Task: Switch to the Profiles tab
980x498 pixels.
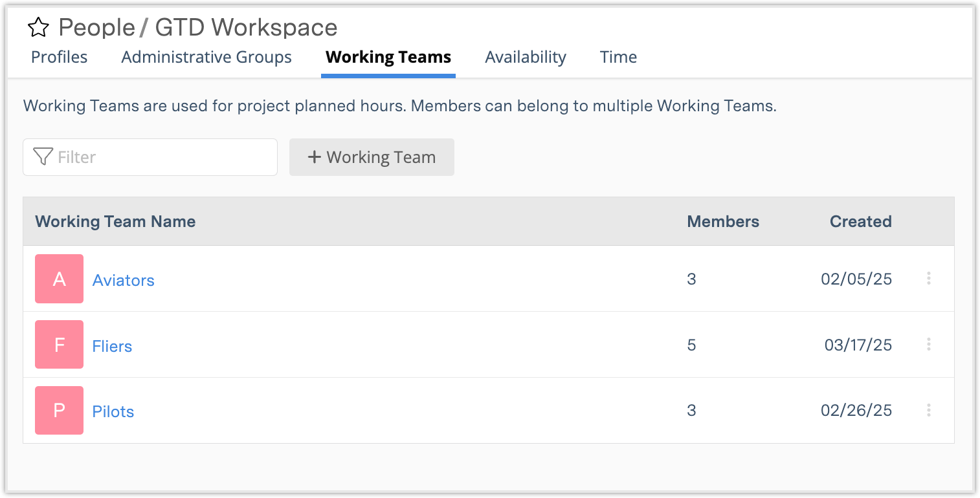Action: [59, 57]
